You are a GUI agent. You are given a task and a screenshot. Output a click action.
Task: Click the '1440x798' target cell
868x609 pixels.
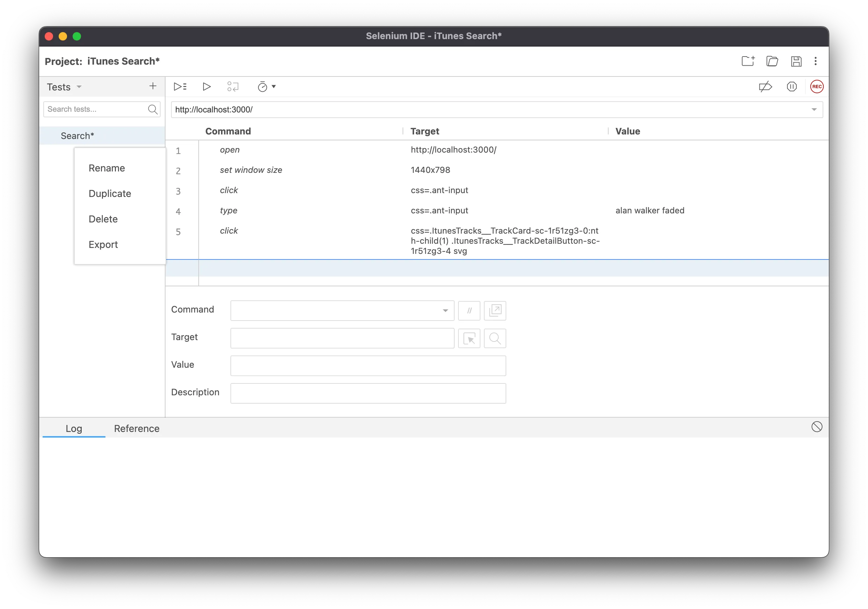430,170
